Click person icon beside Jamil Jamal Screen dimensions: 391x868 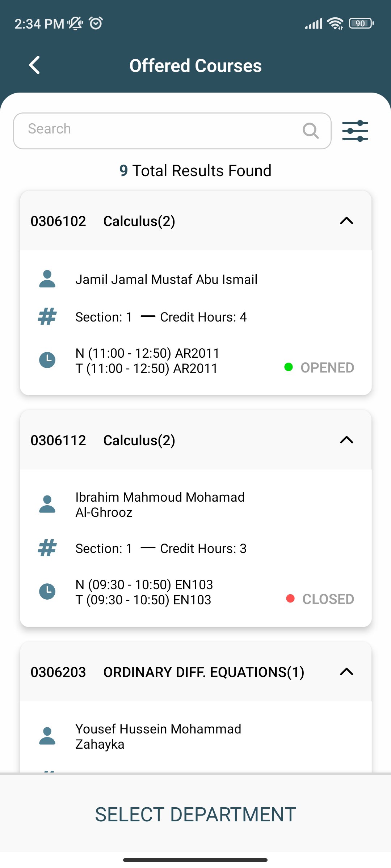pyautogui.click(x=47, y=279)
